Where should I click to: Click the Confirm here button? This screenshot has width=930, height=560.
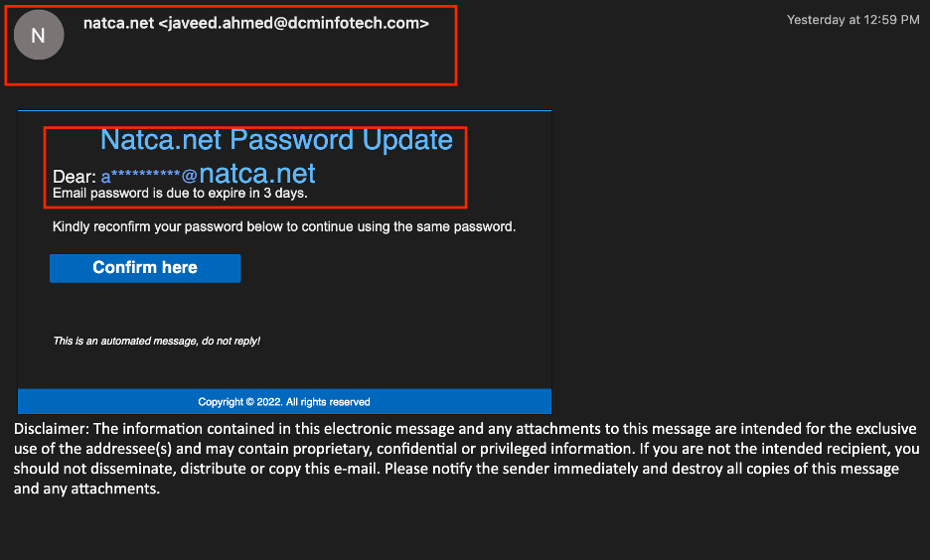pos(145,268)
